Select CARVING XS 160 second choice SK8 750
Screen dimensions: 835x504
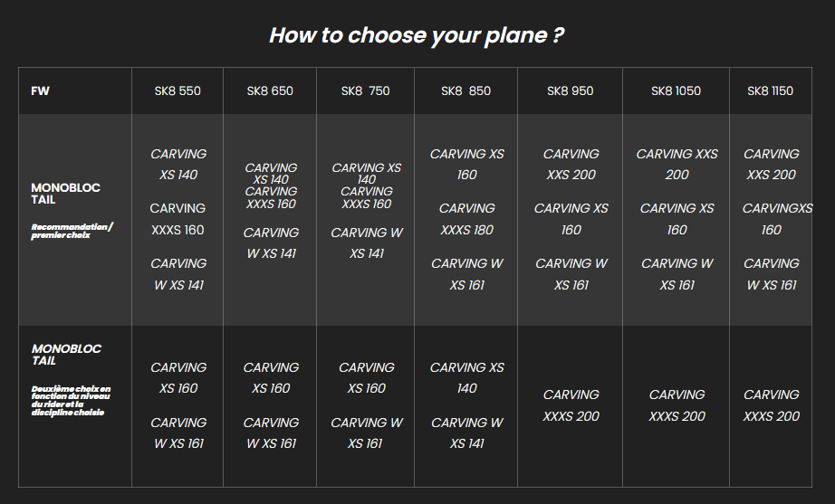tap(367, 378)
